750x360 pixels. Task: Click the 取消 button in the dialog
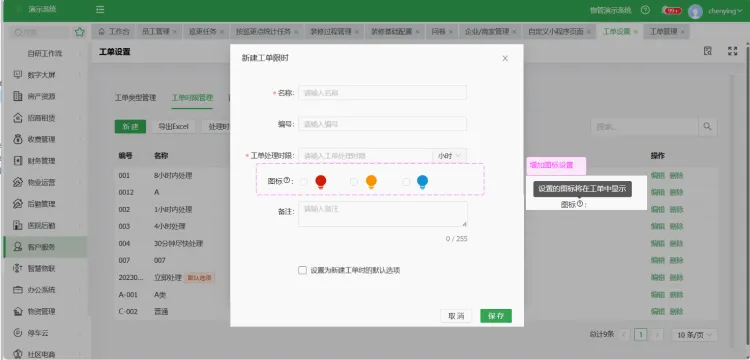(456, 316)
